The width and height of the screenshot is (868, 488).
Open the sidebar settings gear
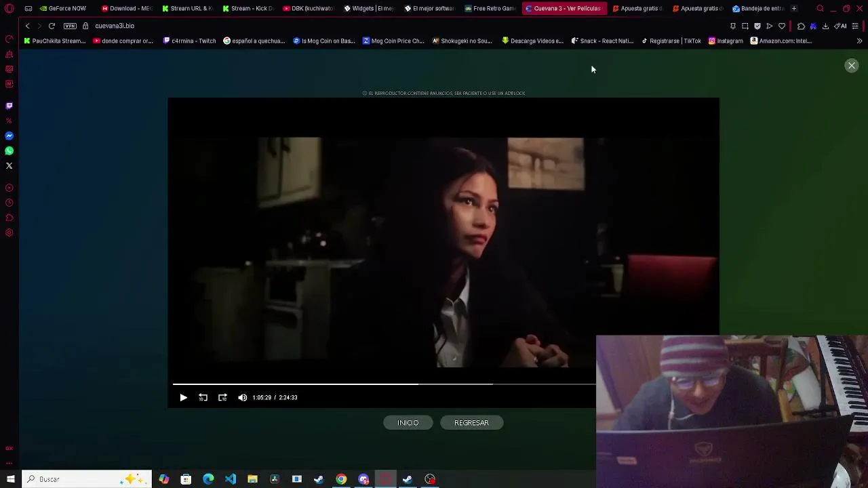[9, 233]
